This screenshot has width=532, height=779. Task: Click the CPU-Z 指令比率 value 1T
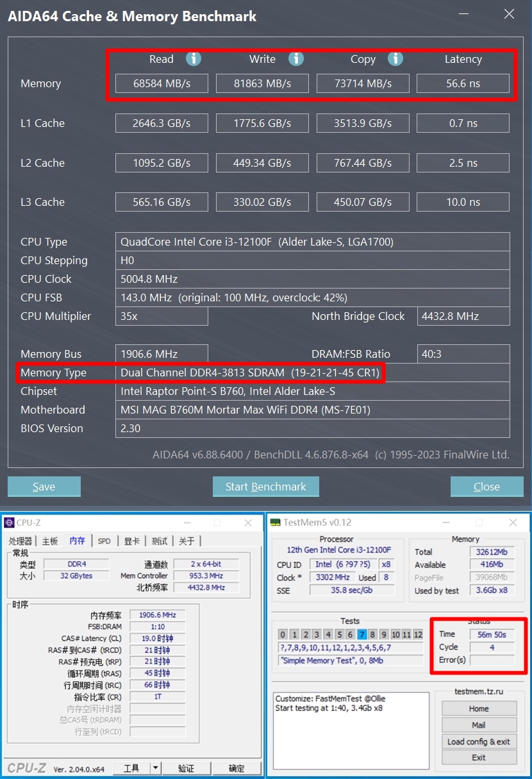tap(157, 696)
